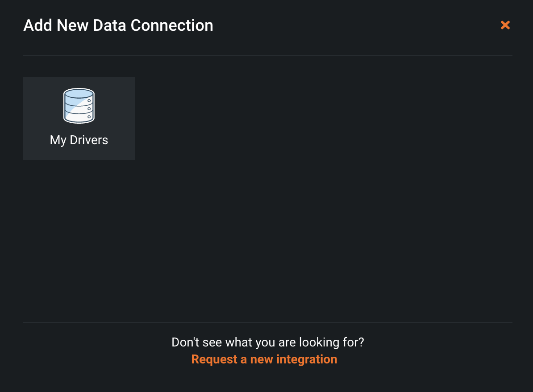This screenshot has height=392, width=533.
Task: Click the word "Add" in the dialog title
Action: click(37, 25)
